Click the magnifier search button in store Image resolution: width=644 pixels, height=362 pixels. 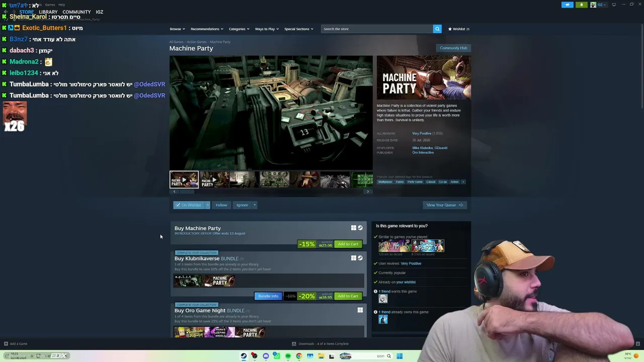coord(437,29)
